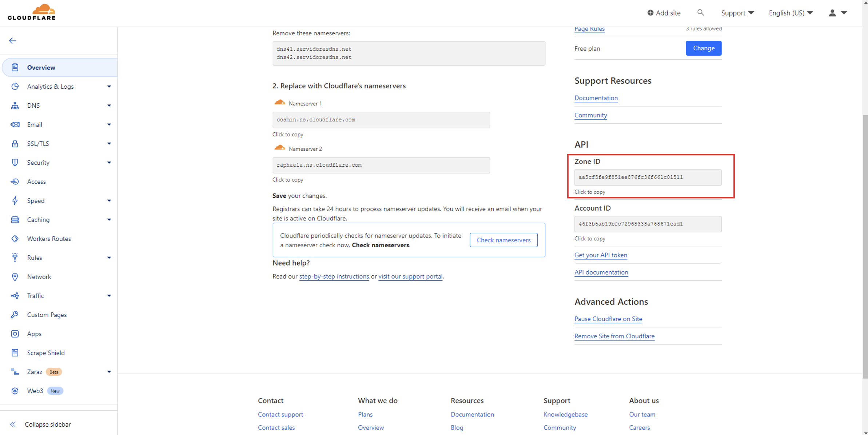Click the Access sidebar icon
Viewport: 868px width, 435px height.
15,181
